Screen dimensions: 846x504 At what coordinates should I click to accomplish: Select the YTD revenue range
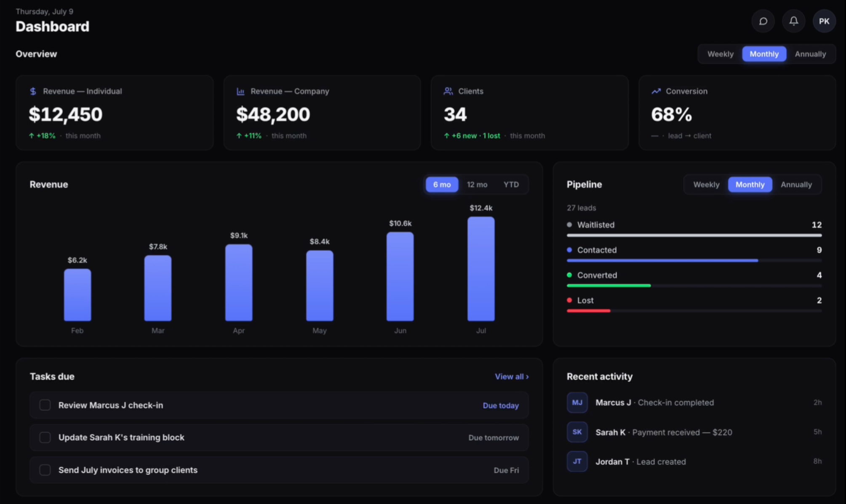click(511, 184)
